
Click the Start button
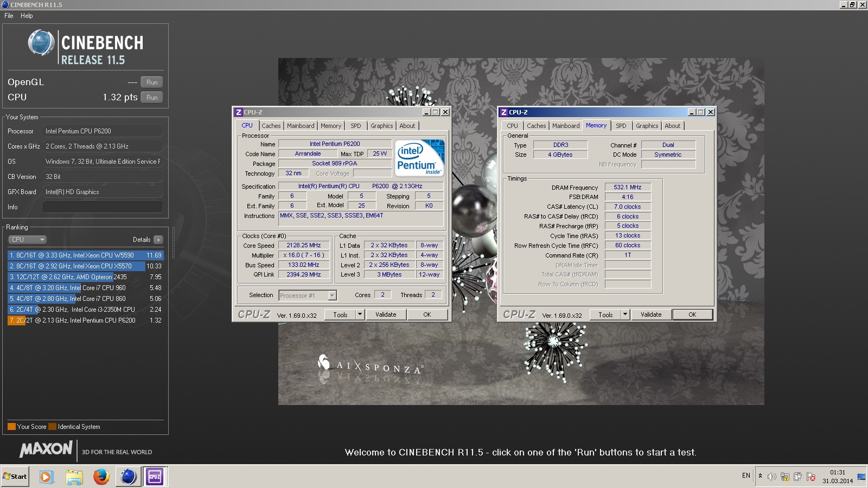tap(15, 477)
